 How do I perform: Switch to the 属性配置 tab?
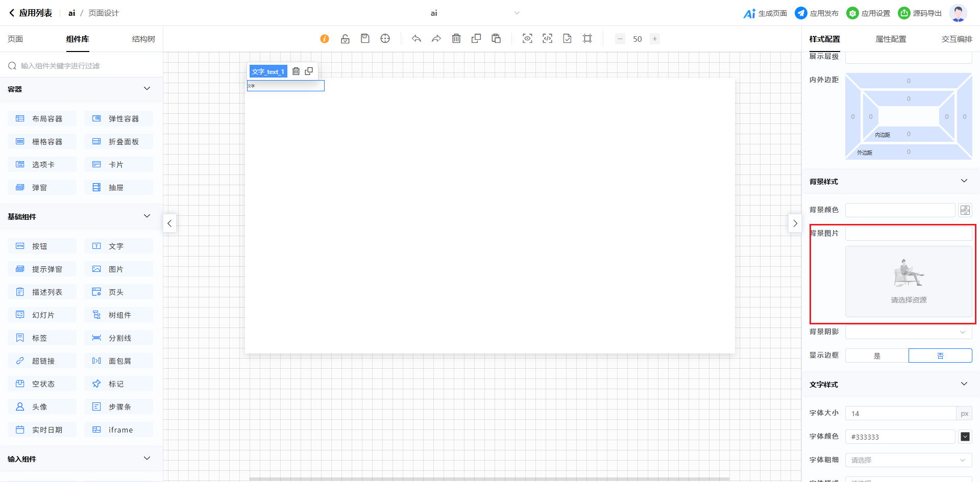click(891, 39)
